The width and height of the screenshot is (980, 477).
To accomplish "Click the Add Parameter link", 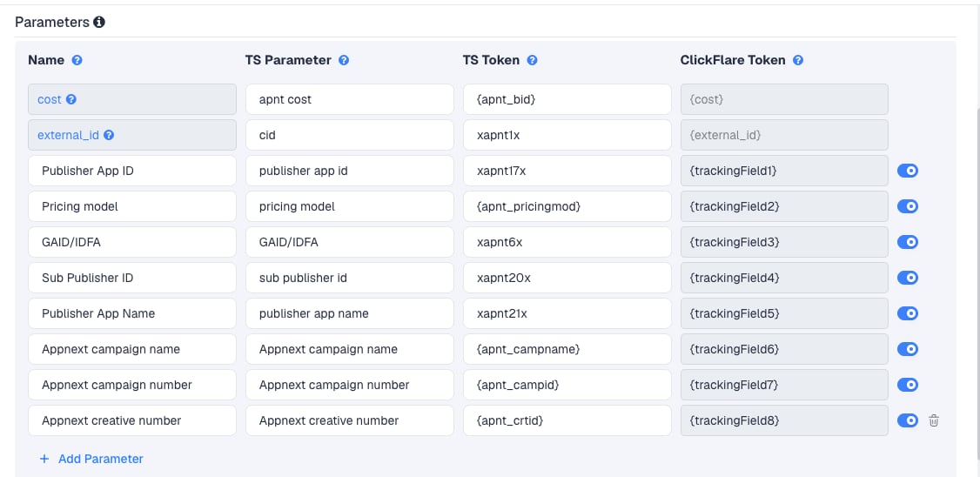I will (x=91, y=459).
